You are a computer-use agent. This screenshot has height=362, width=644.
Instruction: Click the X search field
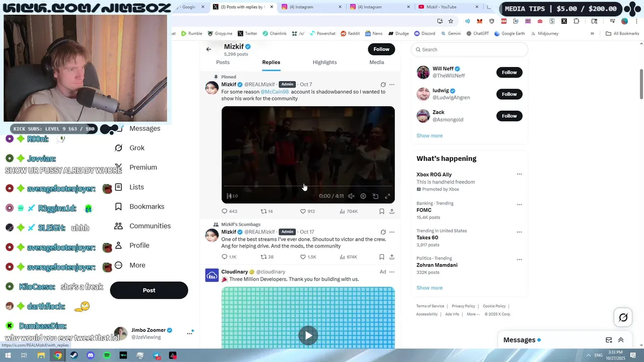pyautogui.click(x=469, y=49)
